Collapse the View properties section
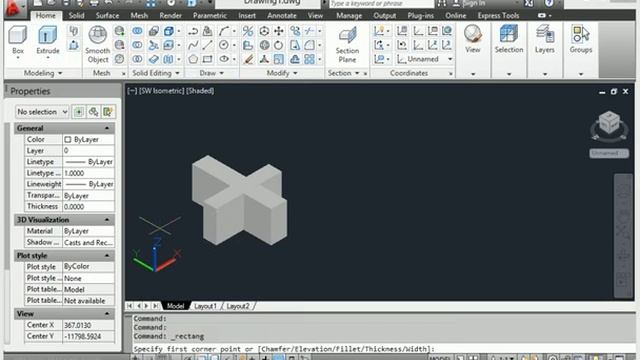 coord(107,314)
